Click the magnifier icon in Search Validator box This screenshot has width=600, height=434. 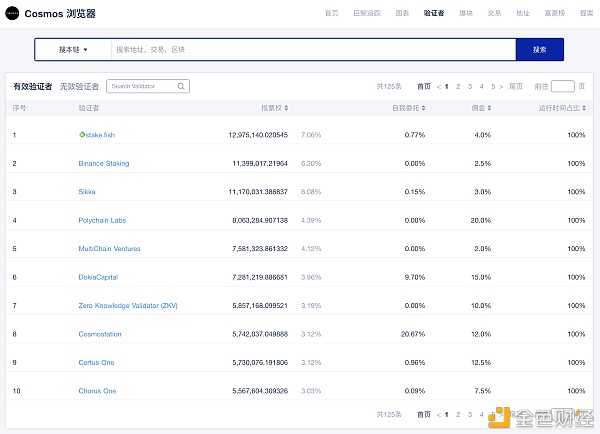(x=181, y=86)
